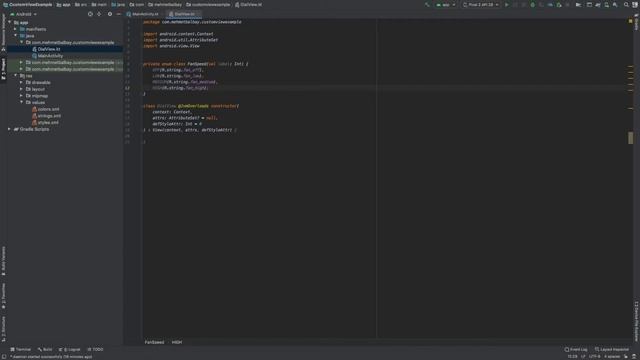
Task: Open the Favorites side tab
Action: pyautogui.click(x=3, y=297)
